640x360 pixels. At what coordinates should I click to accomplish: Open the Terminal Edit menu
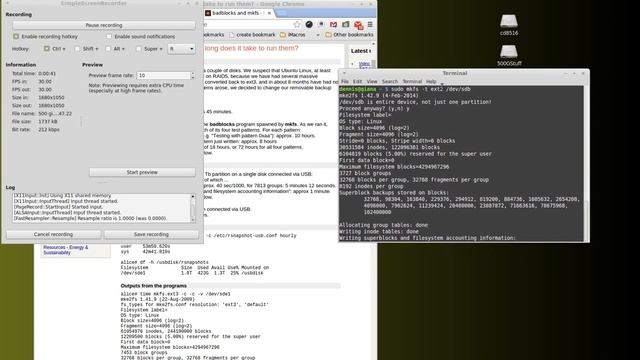click(358, 81)
